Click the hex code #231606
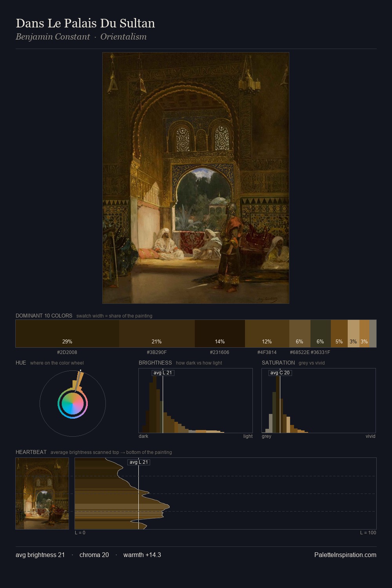The image size is (392, 588). 220,352
